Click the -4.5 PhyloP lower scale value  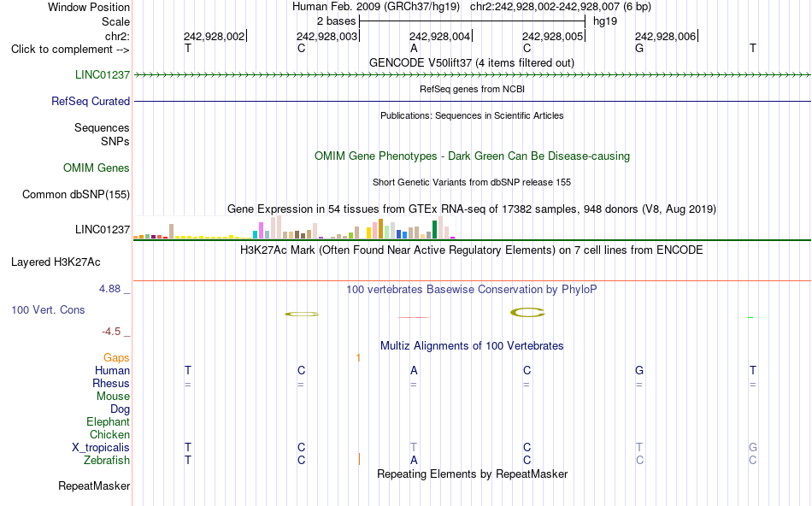111,332
